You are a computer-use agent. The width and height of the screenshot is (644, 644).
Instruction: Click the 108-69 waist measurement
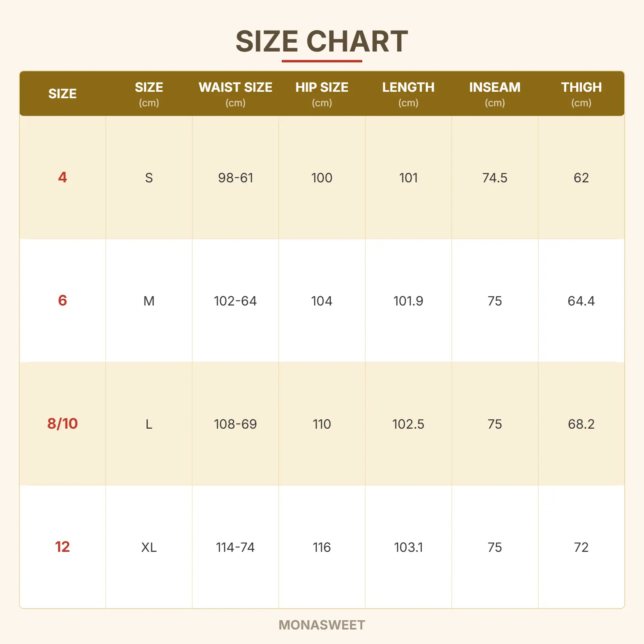(x=235, y=424)
